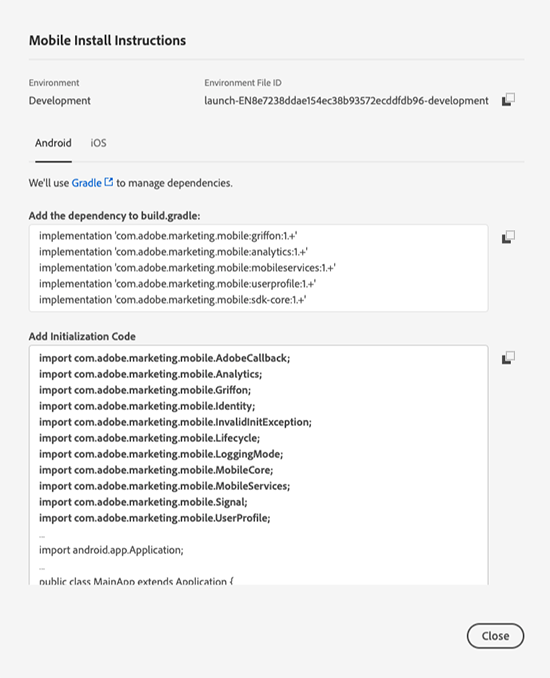Open the Gradle link
The width and height of the screenshot is (550, 678).
click(86, 183)
